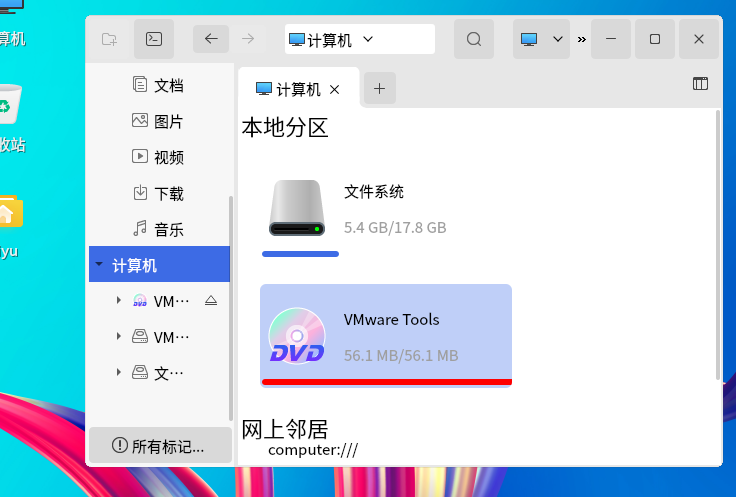Click 5.4 GB/17.8 GB usage text
The image size is (736, 497).
pyautogui.click(x=395, y=228)
